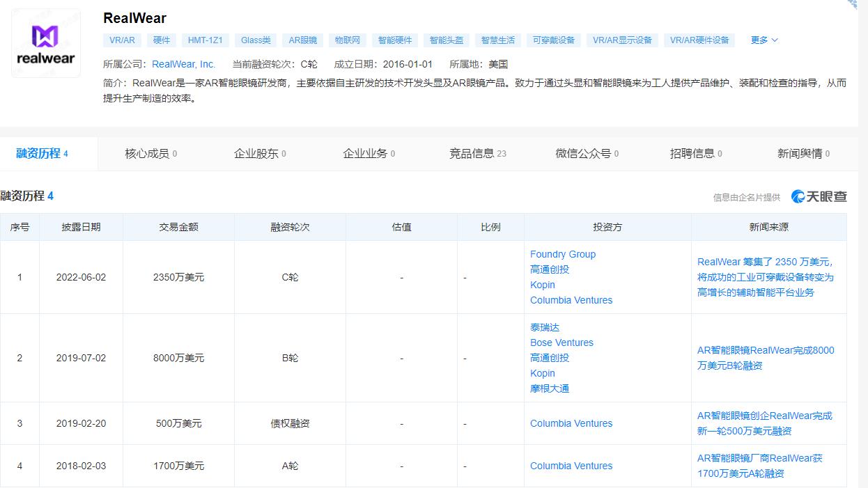This screenshot has height=488, width=868.
Task: Click the 披露日期 column header
Action: click(81, 227)
